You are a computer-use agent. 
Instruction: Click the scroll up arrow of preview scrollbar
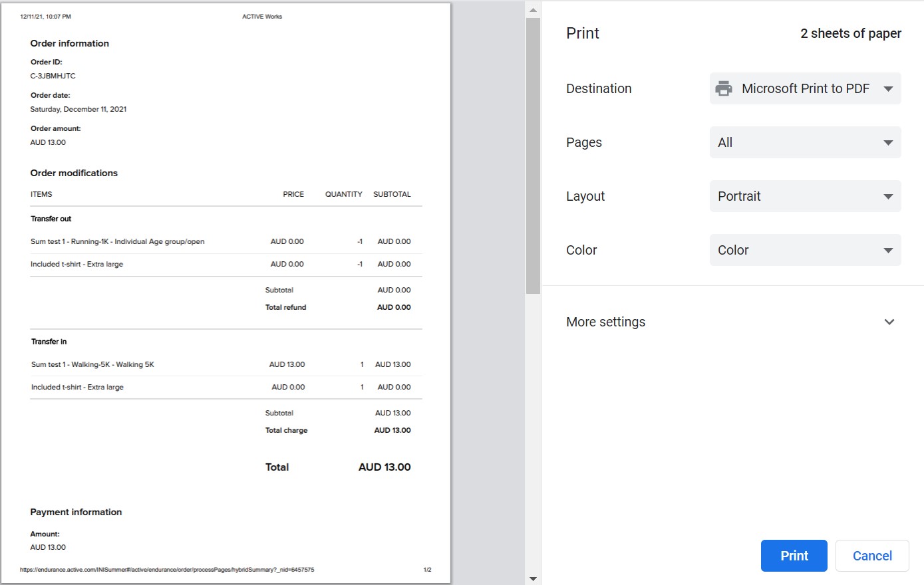[533, 10]
